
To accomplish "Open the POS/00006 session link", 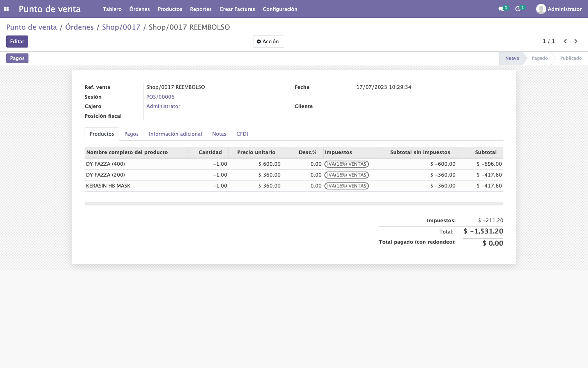I will (x=160, y=97).
